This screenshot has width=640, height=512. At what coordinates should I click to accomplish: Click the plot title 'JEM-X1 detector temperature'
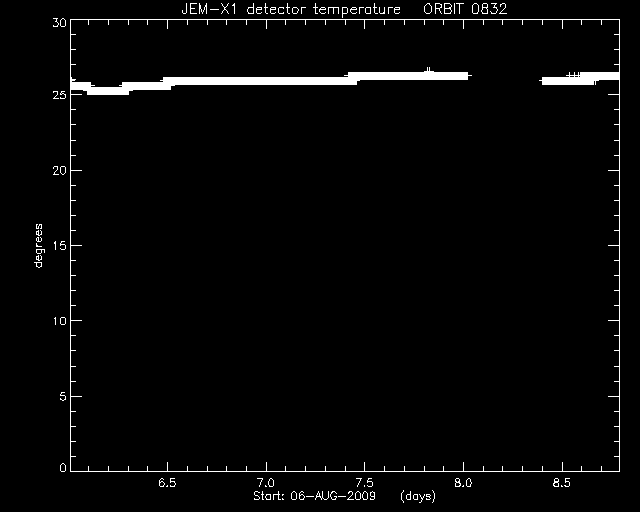291,9
